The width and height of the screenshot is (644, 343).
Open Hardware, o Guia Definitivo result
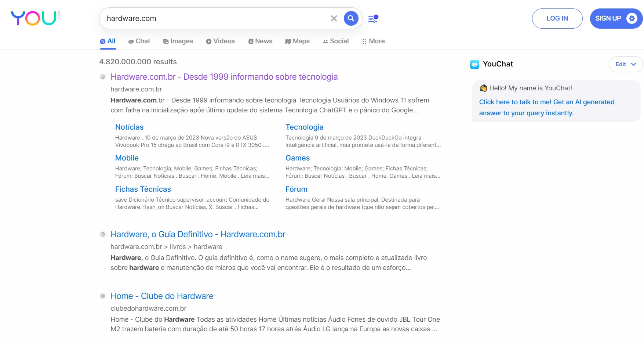click(198, 234)
